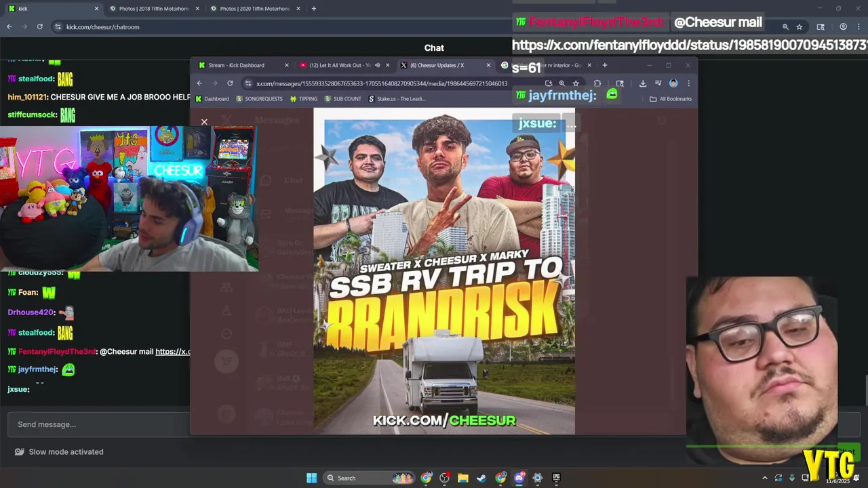This screenshot has height=488, width=868.
Task: Open Steam from the taskbar
Action: (481, 478)
